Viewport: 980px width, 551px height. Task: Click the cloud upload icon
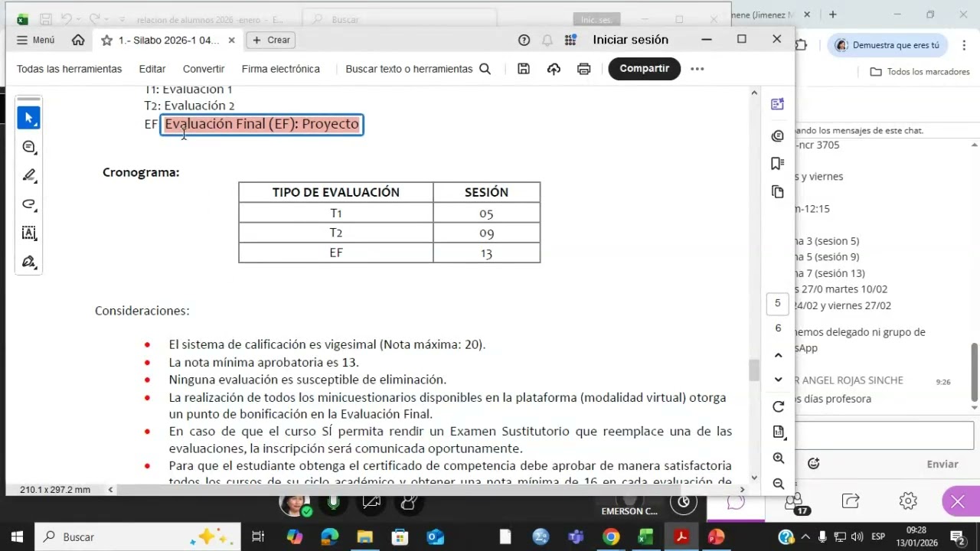click(554, 69)
